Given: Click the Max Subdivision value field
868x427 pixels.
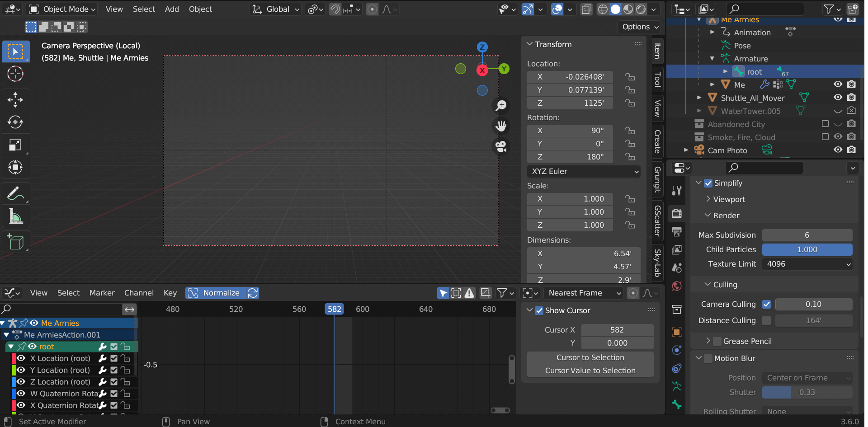Looking at the screenshot, I should (x=807, y=235).
